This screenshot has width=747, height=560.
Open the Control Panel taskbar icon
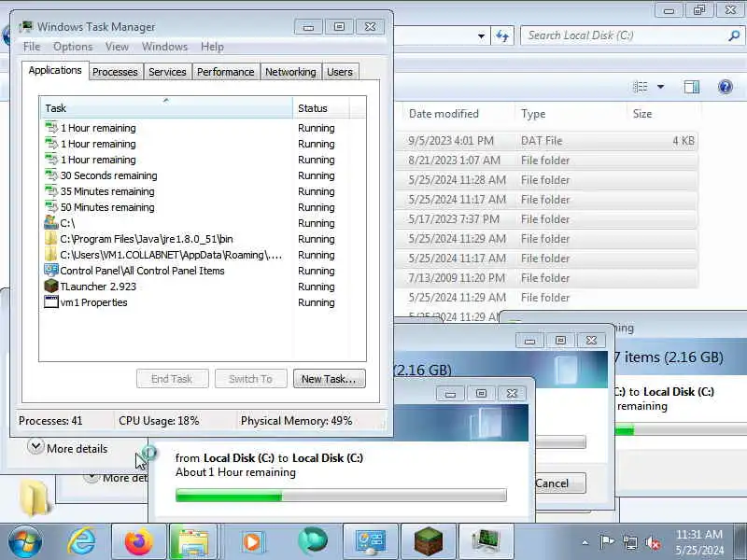coord(370,542)
